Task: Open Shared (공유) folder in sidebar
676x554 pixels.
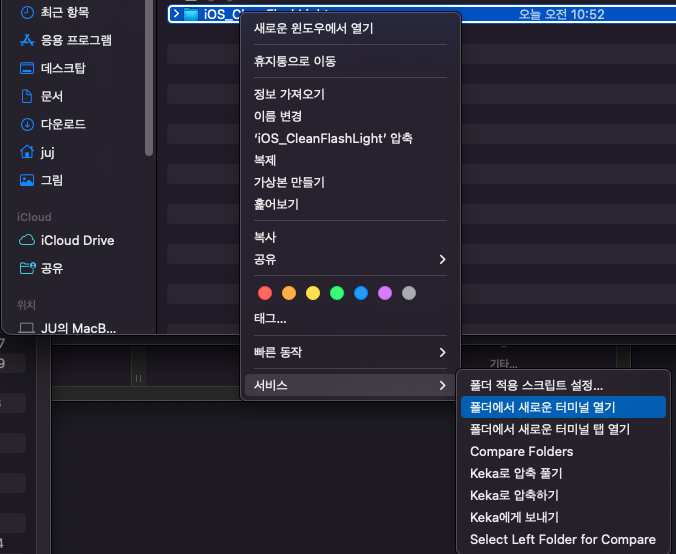Action: [x=41, y=268]
